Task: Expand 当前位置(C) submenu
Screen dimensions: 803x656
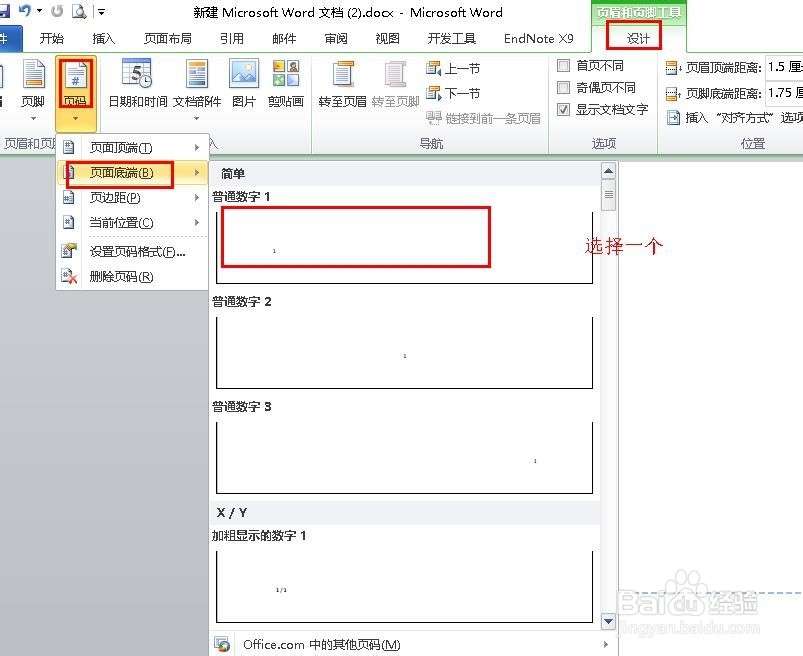Action: [132, 223]
